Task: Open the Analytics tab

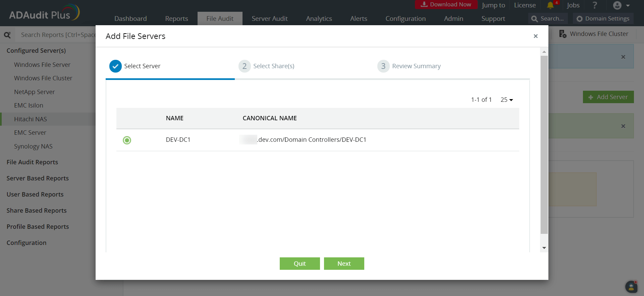Action: (319, 19)
